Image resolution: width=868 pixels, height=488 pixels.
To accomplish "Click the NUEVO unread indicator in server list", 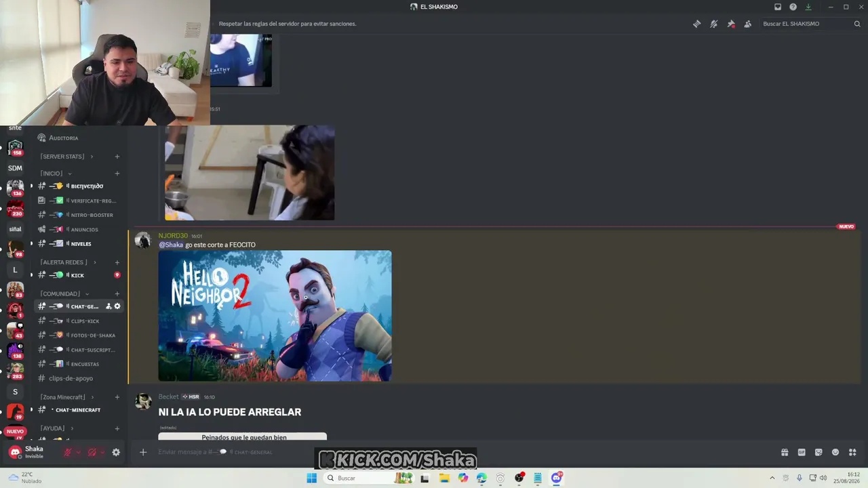I will 15,431.
